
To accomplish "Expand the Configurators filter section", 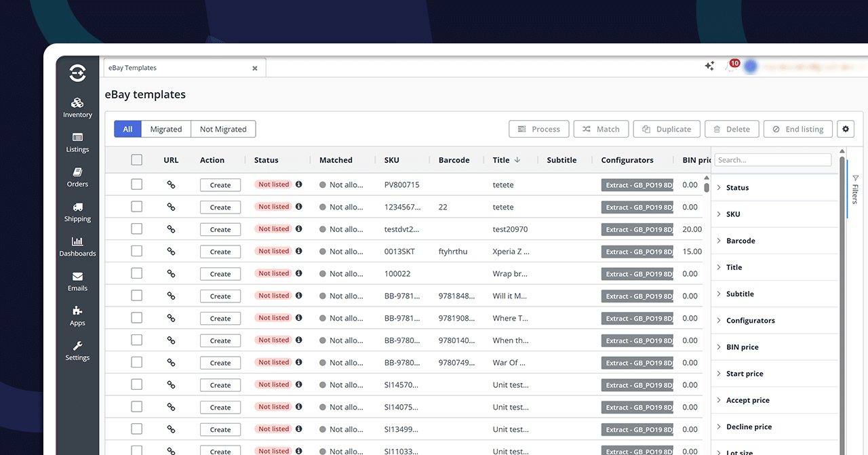I will [750, 321].
